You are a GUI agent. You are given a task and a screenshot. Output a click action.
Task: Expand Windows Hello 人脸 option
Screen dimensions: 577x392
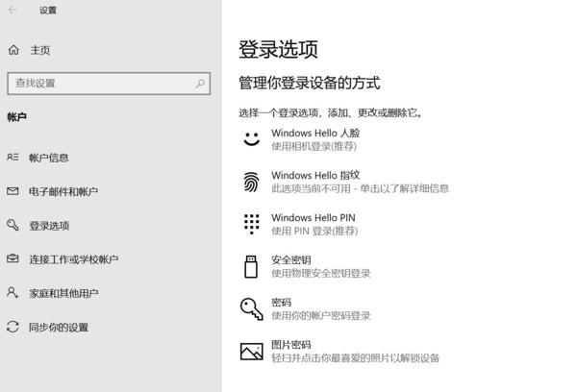click(x=315, y=133)
